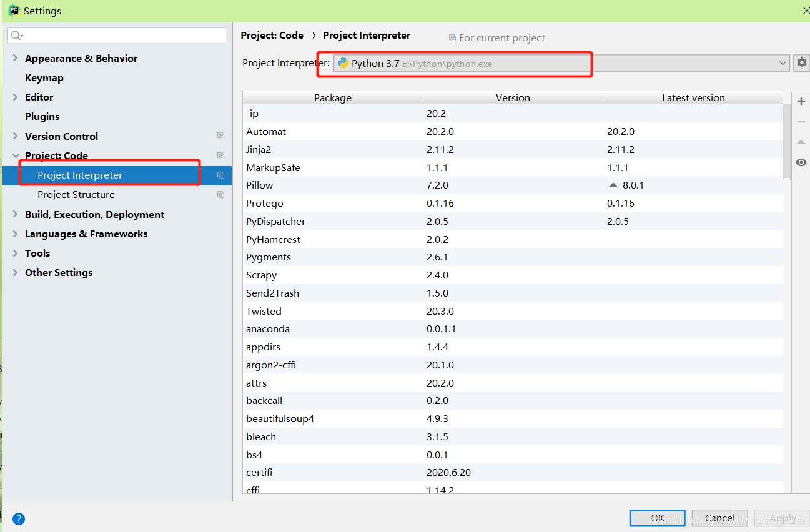The image size is (810, 532).
Task: Click the copy icon beside Version Control
Action: point(220,136)
